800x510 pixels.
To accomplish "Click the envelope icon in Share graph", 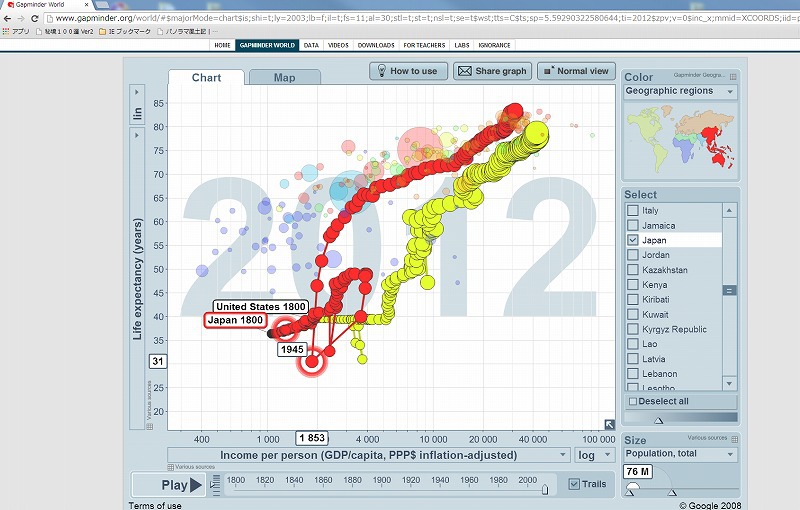I will pyautogui.click(x=464, y=71).
